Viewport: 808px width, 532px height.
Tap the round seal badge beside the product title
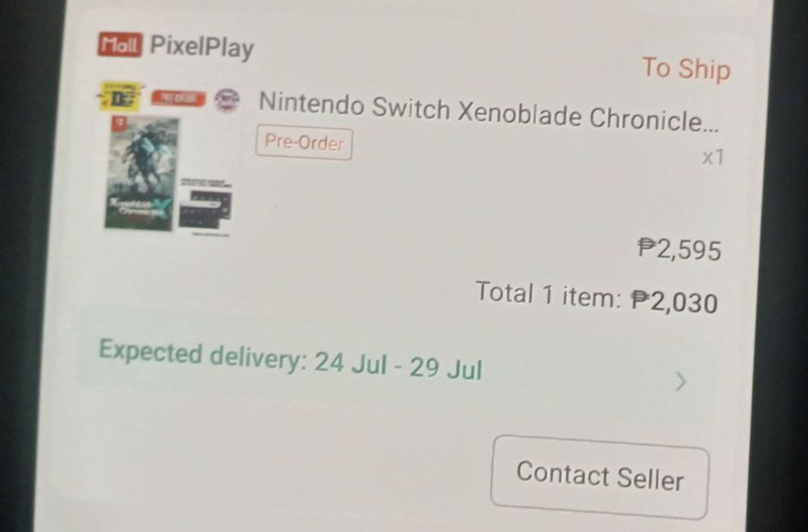point(227,100)
